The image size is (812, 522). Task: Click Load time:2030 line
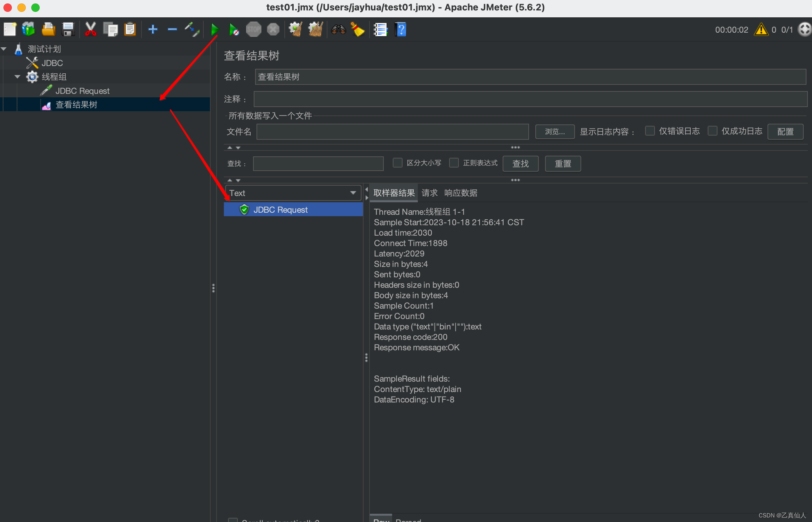403,233
